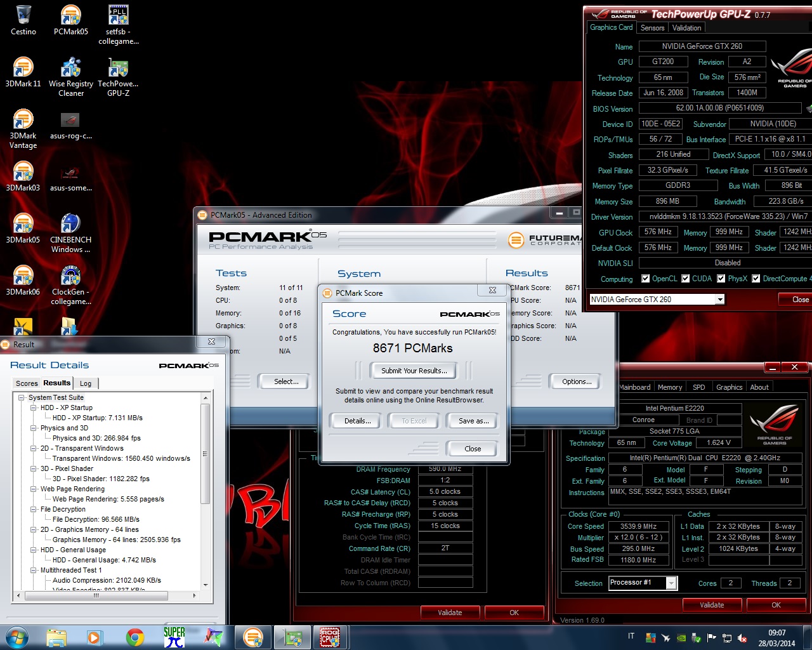Switch to the GPU-Z taskbar button
This screenshot has width=812, height=650.
(292, 637)
